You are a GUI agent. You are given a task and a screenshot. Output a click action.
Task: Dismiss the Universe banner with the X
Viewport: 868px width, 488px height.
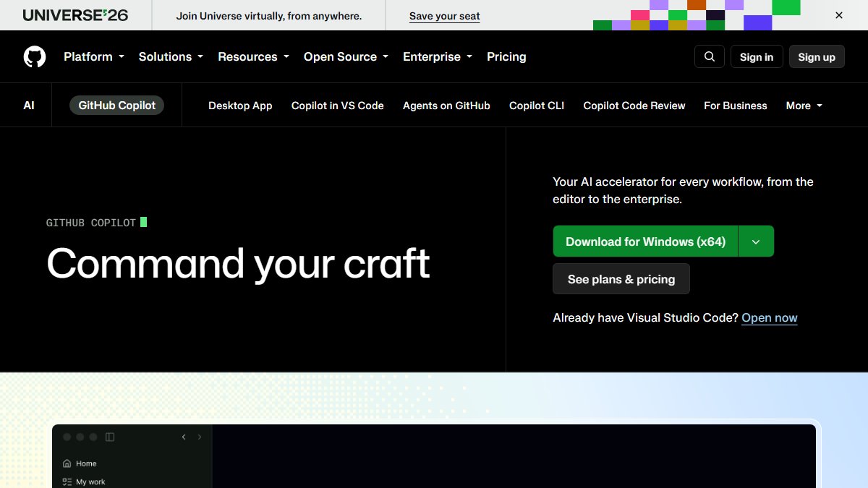click(x=839, y=15)
